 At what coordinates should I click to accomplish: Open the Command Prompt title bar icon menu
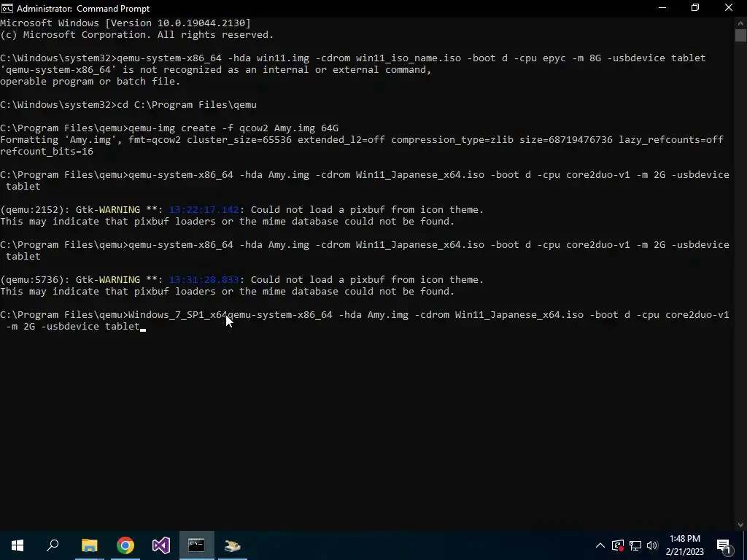[x=7, y=8]
